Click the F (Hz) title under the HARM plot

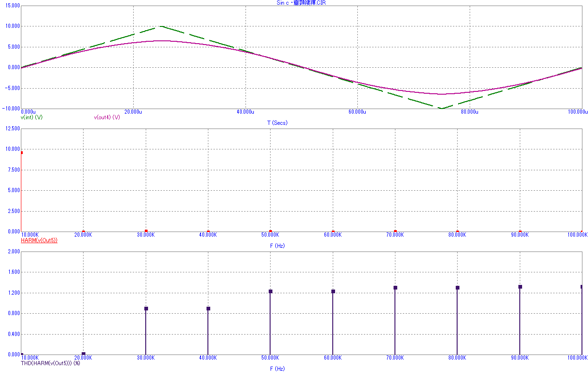click(x=277, y=246)
